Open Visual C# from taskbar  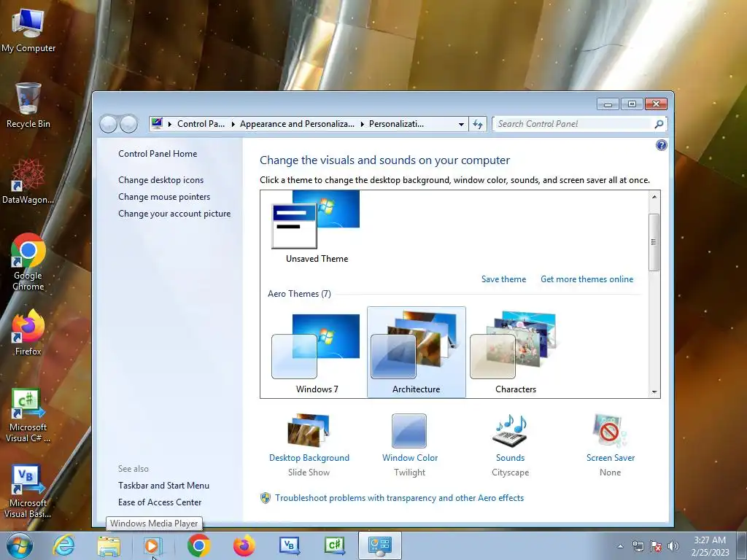click(334, 545)
